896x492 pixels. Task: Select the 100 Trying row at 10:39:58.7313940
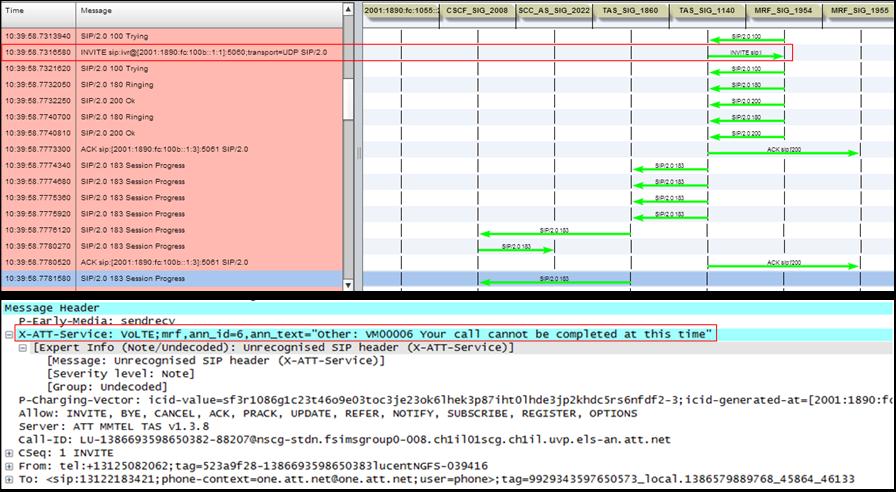point(200,36)
